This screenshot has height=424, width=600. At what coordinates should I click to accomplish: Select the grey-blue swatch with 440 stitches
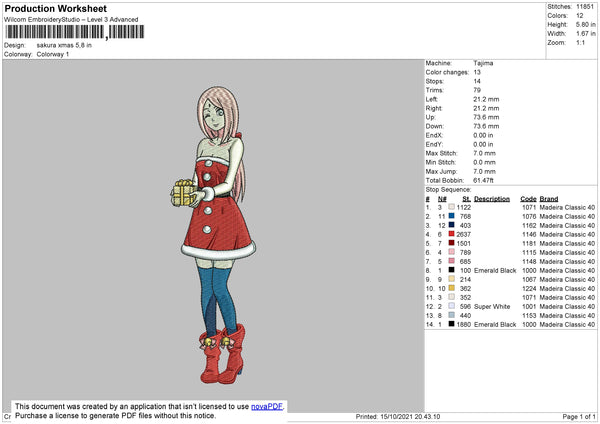click(x=452, y=315)
